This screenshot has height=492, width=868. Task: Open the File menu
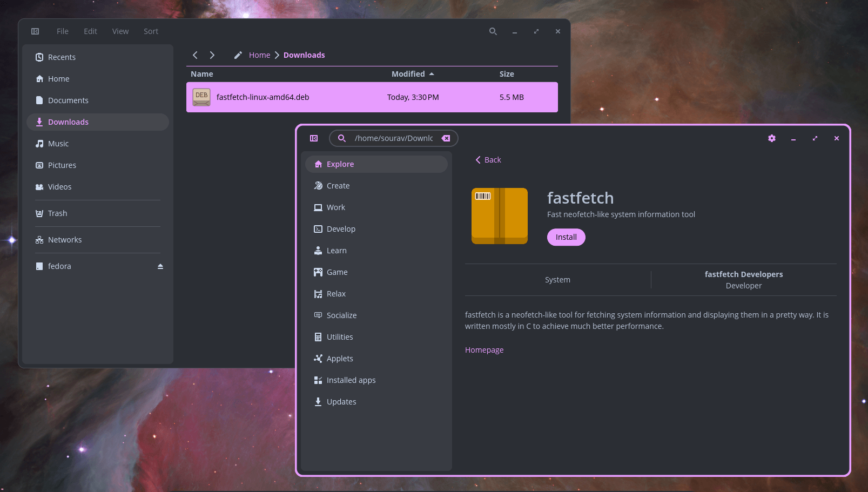tap(63, 31)
